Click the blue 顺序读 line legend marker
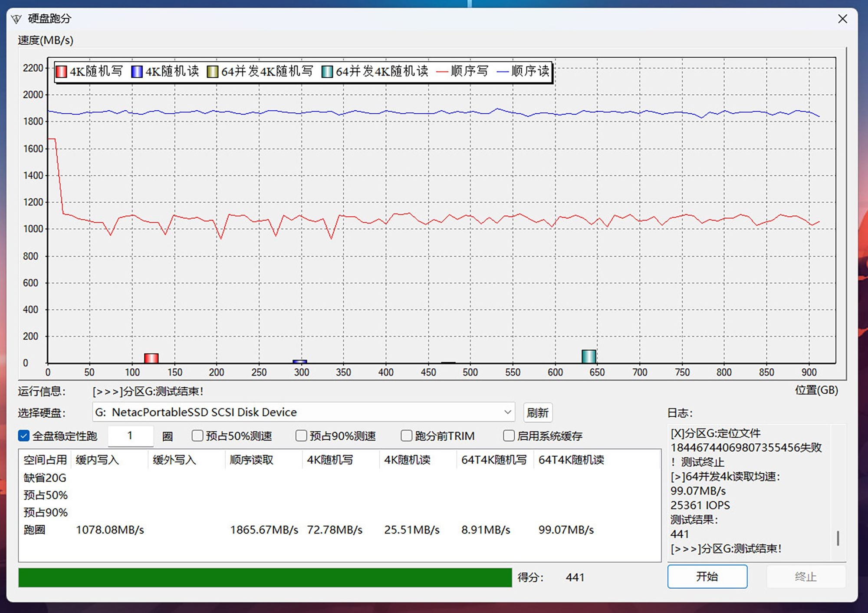 (x=503, y=72)
